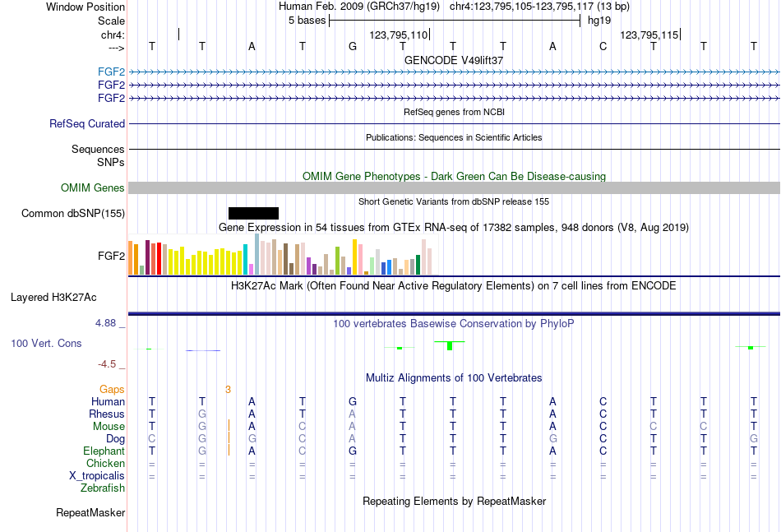Click the OMIM Genes gray bar
781x532 pixels.
(455, 187)
